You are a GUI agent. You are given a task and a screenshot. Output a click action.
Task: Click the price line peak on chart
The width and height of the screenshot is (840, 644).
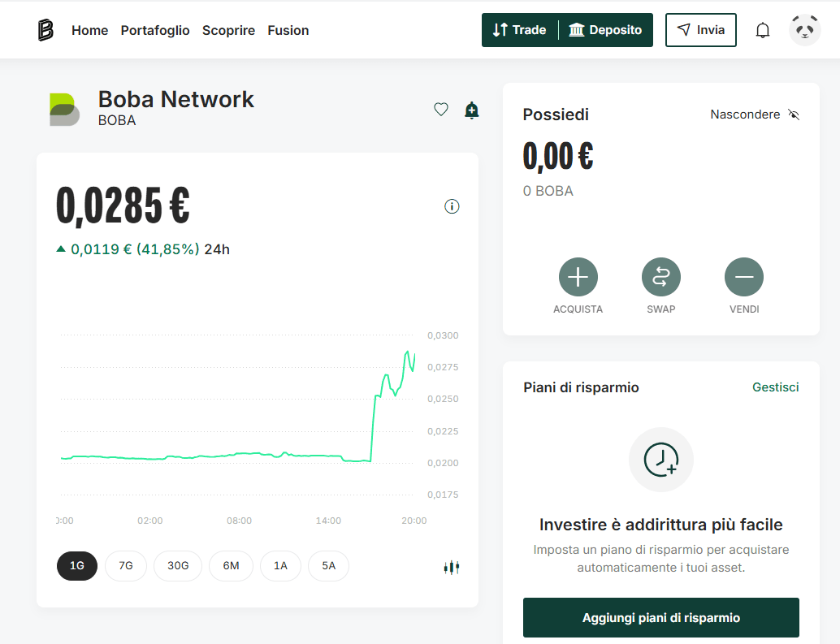click(408, 352)
